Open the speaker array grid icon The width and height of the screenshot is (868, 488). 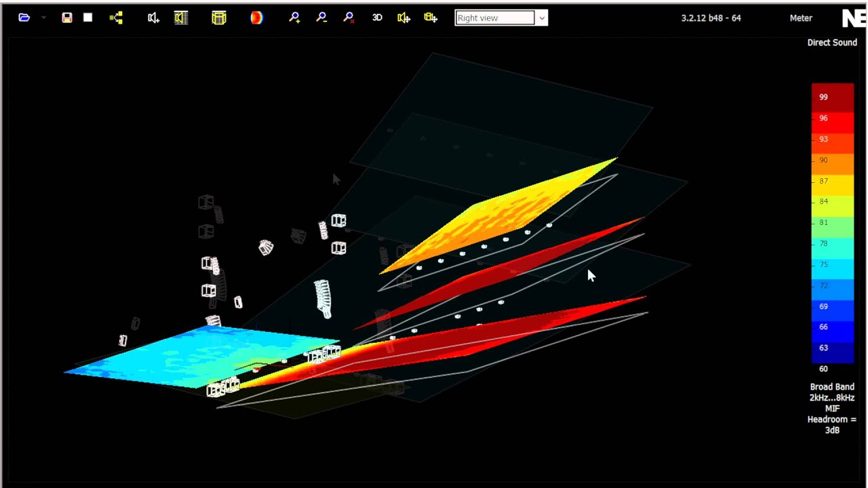tap(181, 18)
